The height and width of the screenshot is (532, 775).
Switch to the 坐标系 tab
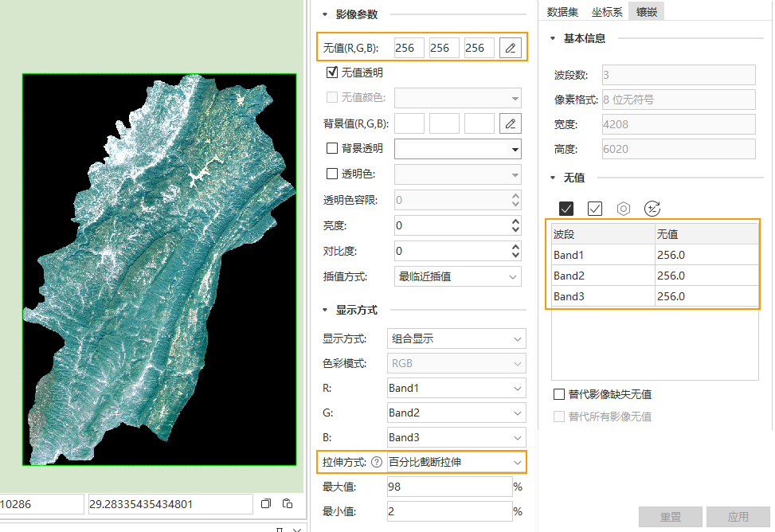click(x=607, y=11)
